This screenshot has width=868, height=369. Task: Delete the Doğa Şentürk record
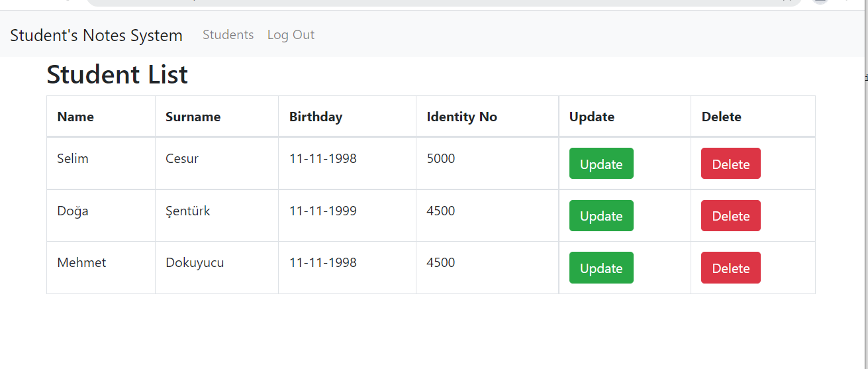pyautogui.click(x=731, y=215)
